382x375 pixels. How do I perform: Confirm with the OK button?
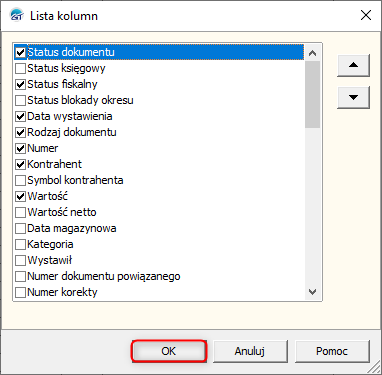tap(169, 351)
